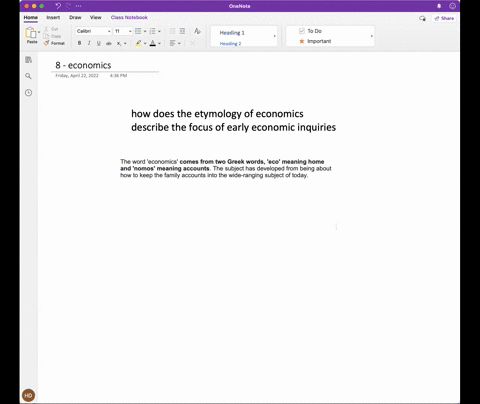Apply the To Do checkbox tag
This screenshot has height=404, width=480.
tap(310, 31)
